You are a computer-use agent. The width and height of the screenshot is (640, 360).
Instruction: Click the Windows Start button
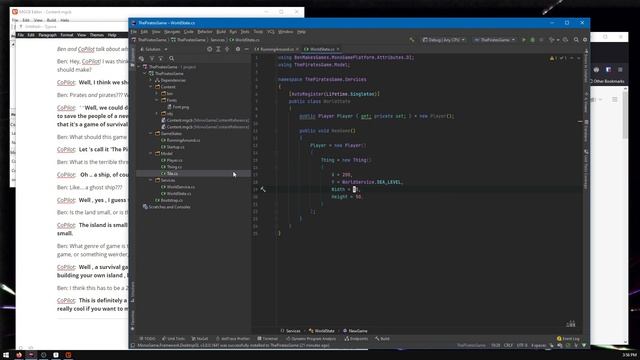click(x=6, y=355)
